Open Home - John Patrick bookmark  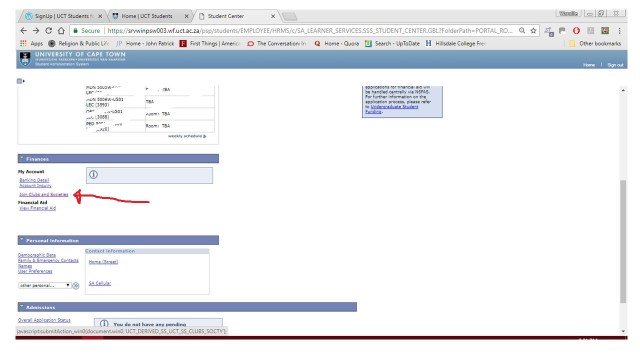click(145, 43)
